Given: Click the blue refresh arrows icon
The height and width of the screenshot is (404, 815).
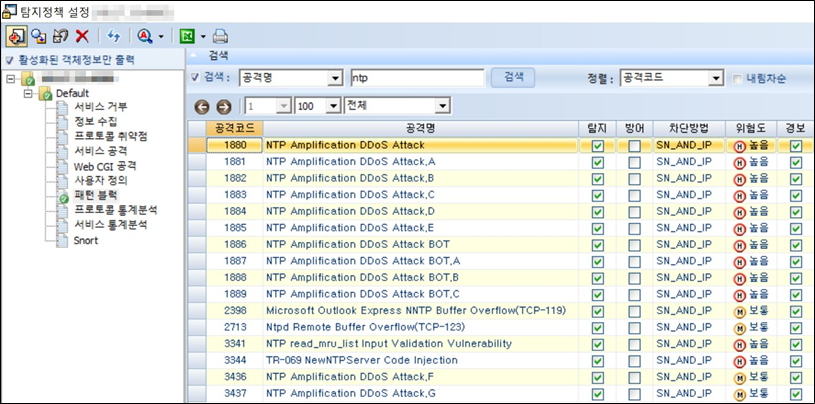Looking at the screenshot, I should [x=114, y=36].
